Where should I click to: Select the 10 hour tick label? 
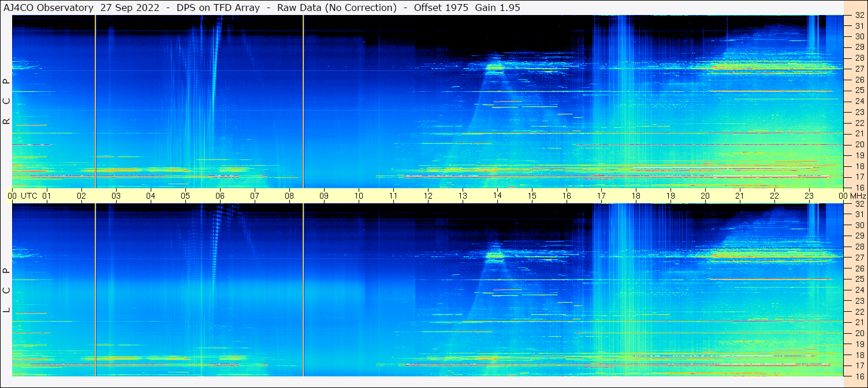pos(359,196)
